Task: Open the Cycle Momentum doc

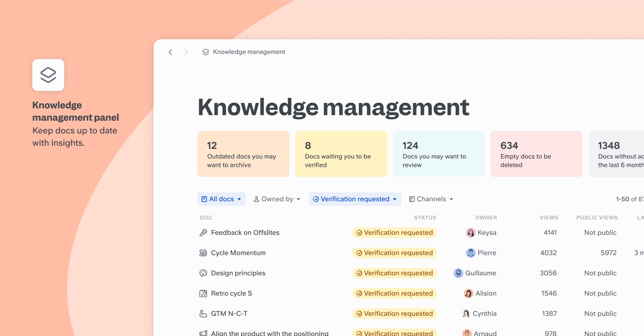Action: coord(238,253)
